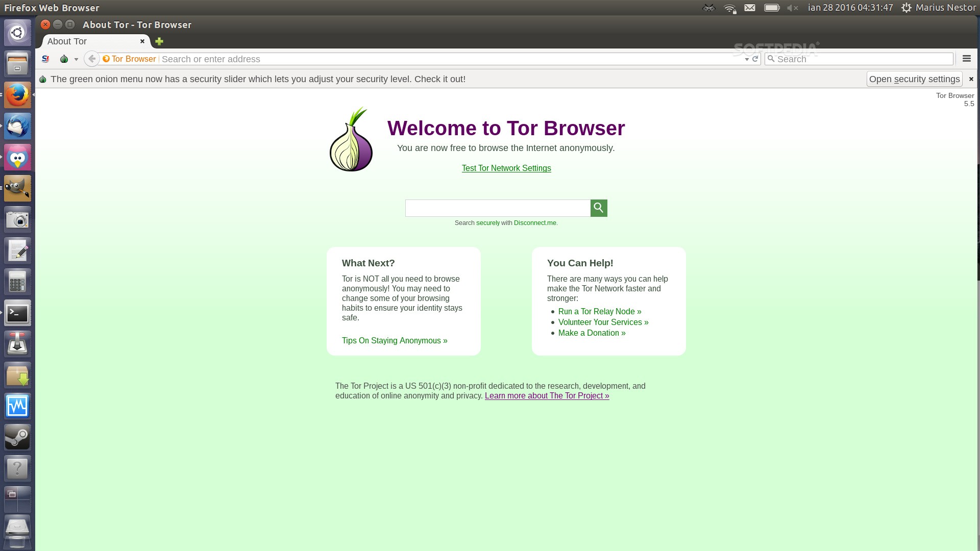Click the search input field

(498, 208)
